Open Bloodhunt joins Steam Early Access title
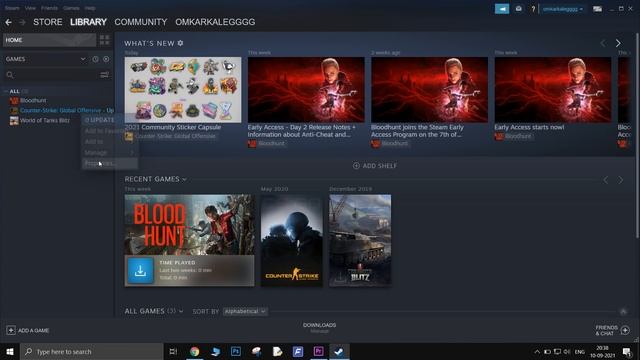640x360 pixels. (x=417, y=131)
